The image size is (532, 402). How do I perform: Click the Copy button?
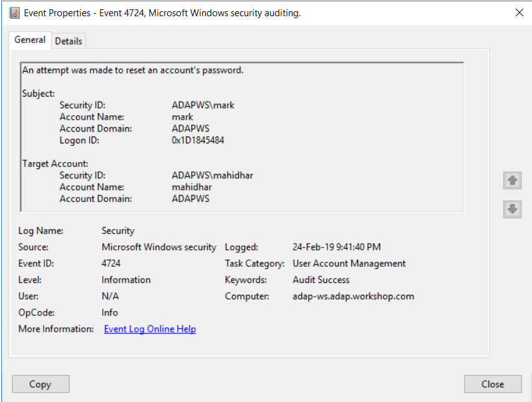(41, 384)
